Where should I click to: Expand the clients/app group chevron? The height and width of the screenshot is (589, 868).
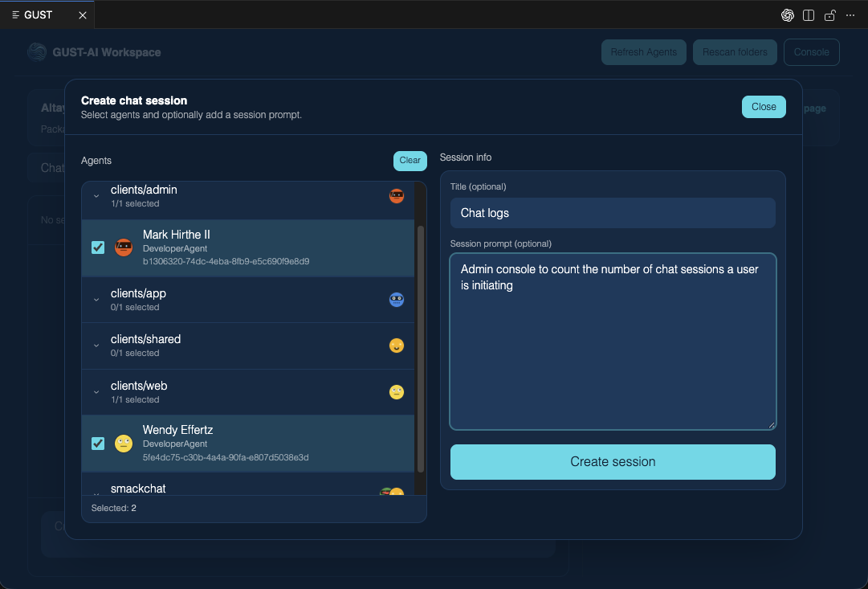coord(96,300)
